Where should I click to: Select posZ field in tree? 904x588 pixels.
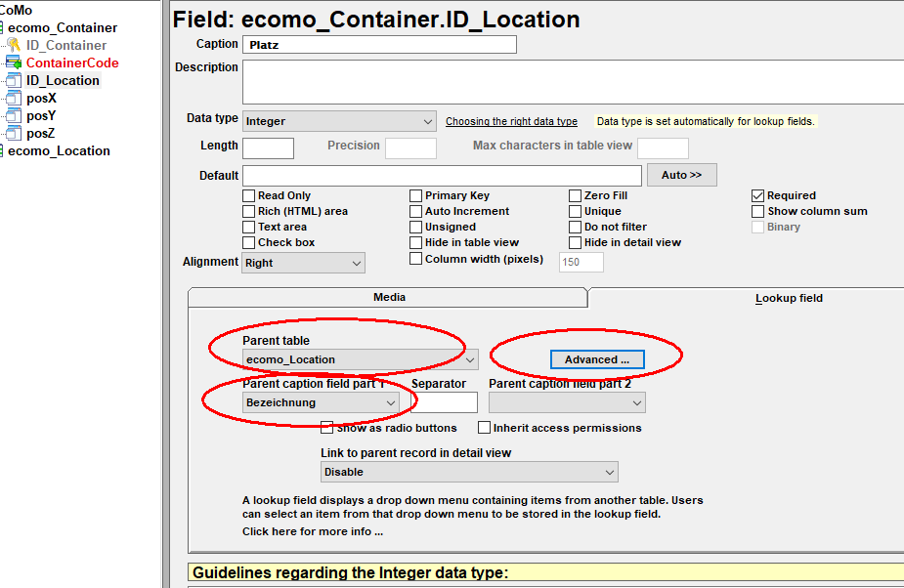[x=41, y=133]
